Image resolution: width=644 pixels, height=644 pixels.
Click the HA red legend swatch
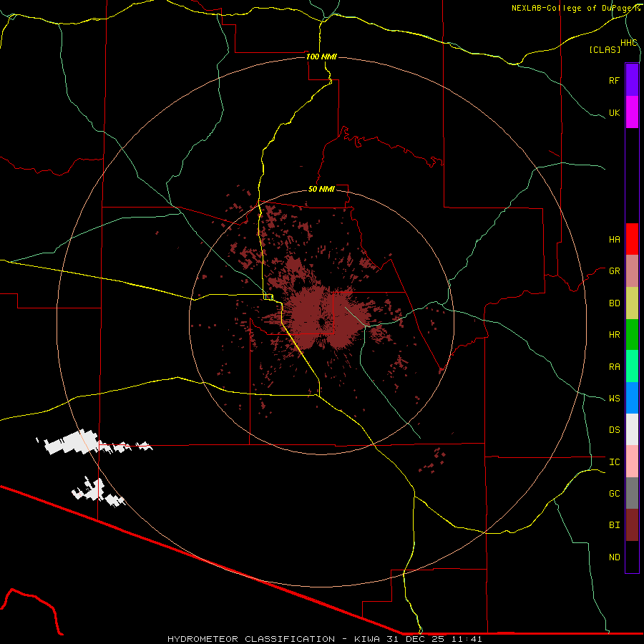coord(632,239)
